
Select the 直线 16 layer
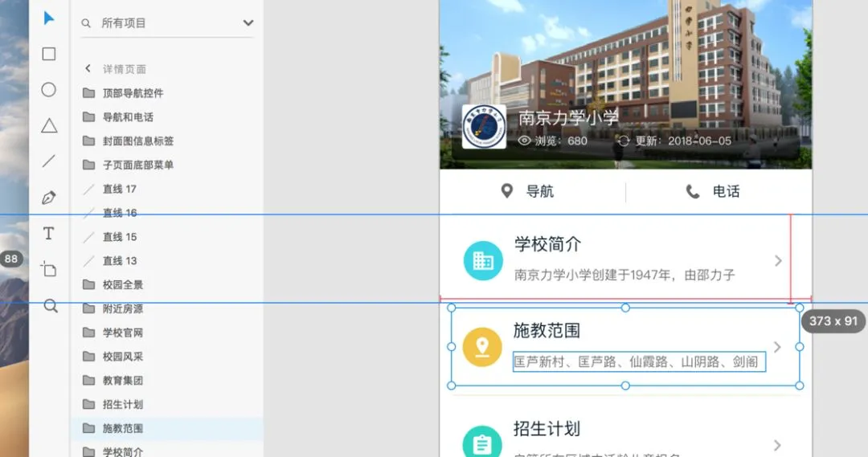click(x=167, y=213)
